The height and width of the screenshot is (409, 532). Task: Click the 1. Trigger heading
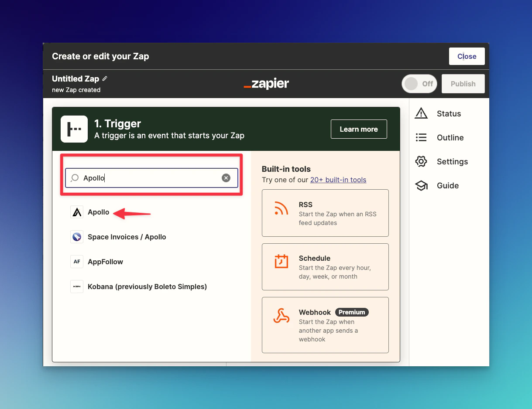coord(118,123)
